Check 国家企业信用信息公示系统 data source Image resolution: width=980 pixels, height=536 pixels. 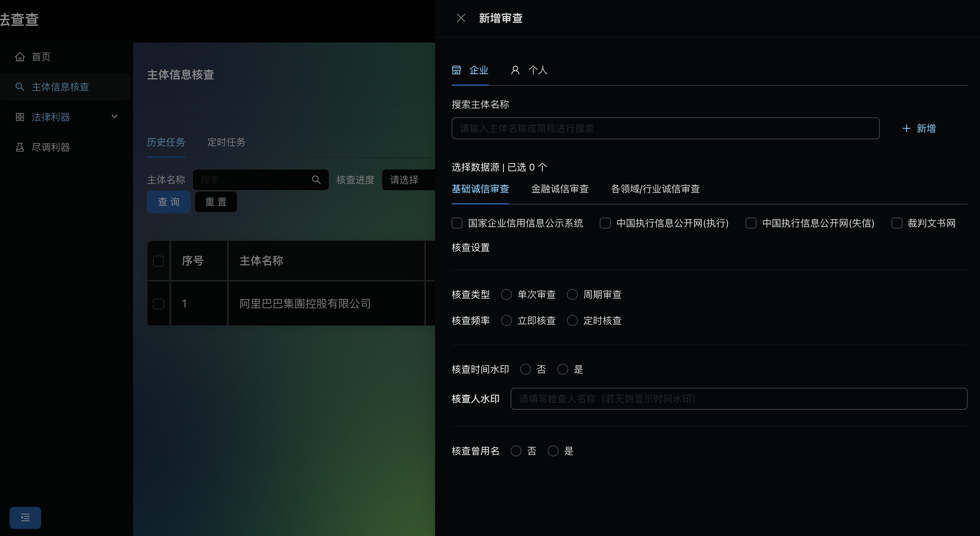click(457, 223)
